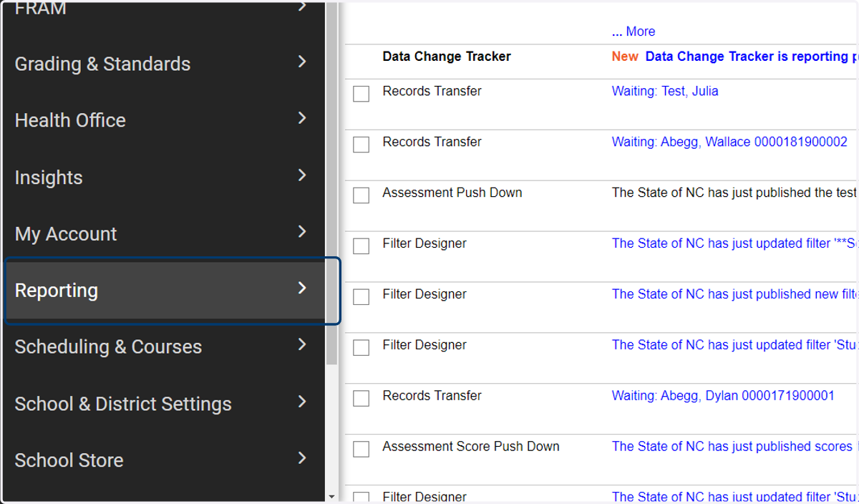Check the Assessment Score Push Down checkbox

(361, 450)
